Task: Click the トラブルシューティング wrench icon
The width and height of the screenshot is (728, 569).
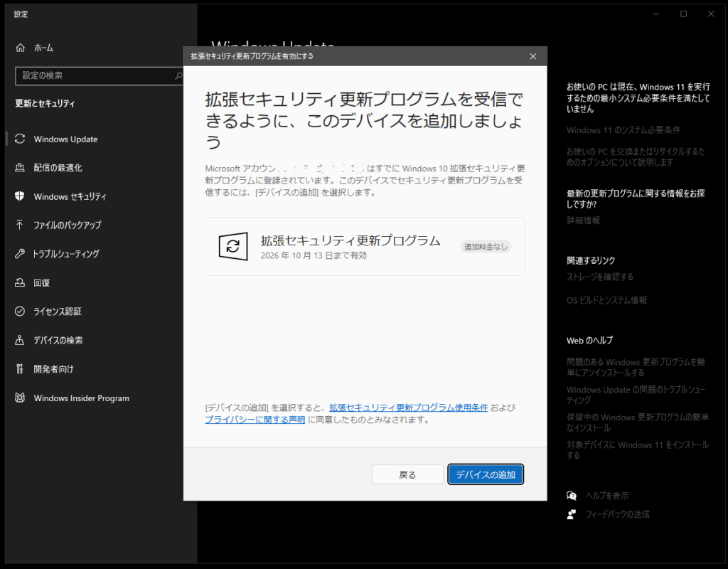Action: [20, 254]
